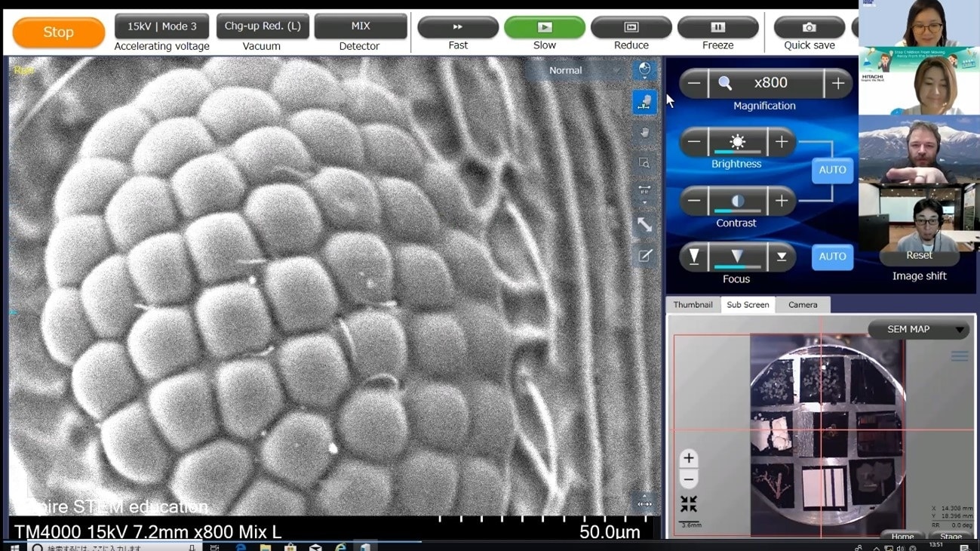The width and height of the screenshot is (980, 551).
Task: Zoom in the stage map with plus
Action: [688, 458]
